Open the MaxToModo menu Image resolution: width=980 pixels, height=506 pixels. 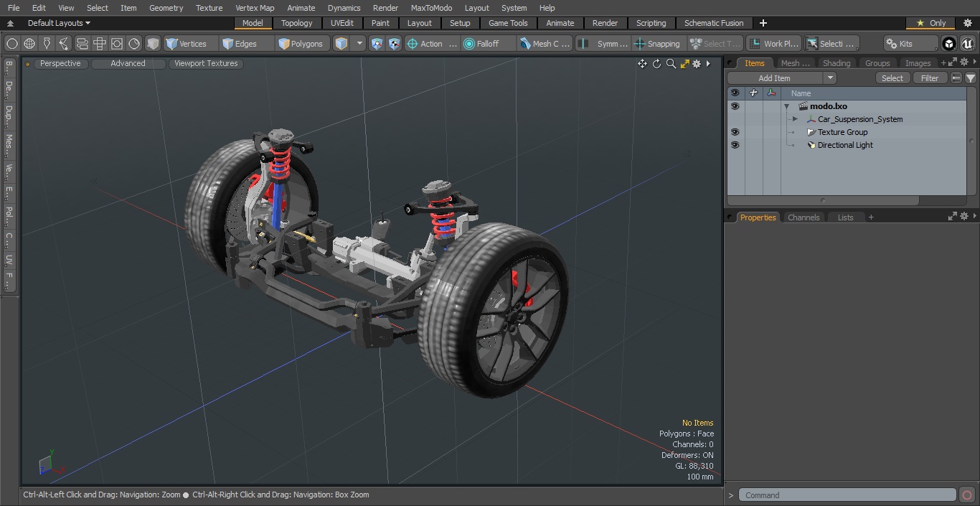click(x=431, y=8)
